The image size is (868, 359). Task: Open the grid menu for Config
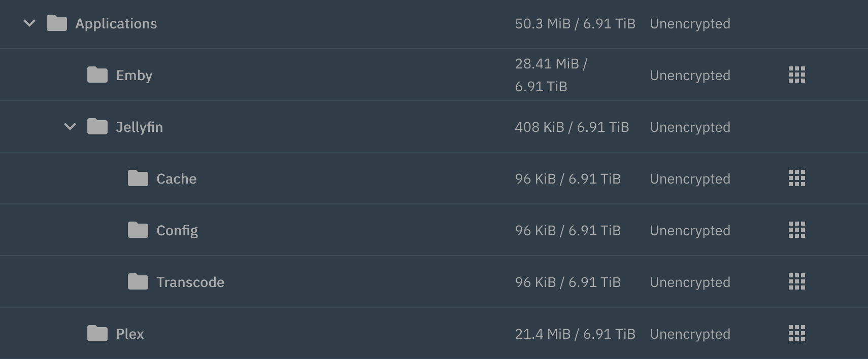pos(796,230)
